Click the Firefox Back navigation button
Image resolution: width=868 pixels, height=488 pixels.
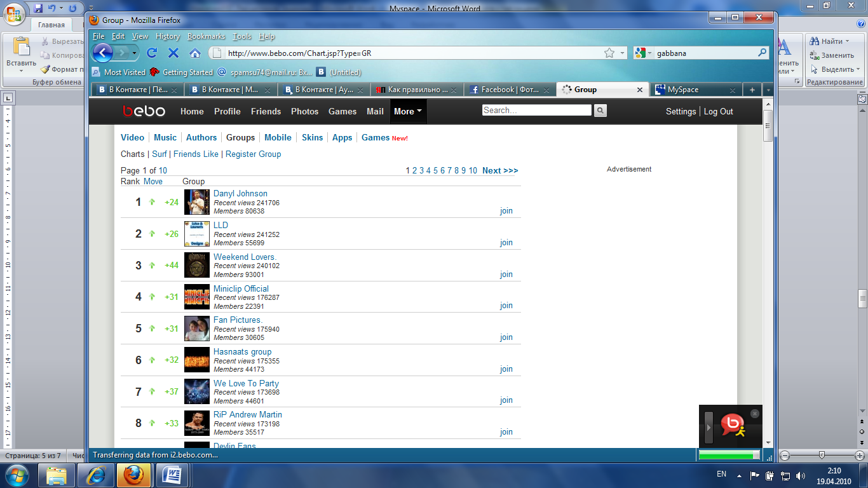point(102,53)
